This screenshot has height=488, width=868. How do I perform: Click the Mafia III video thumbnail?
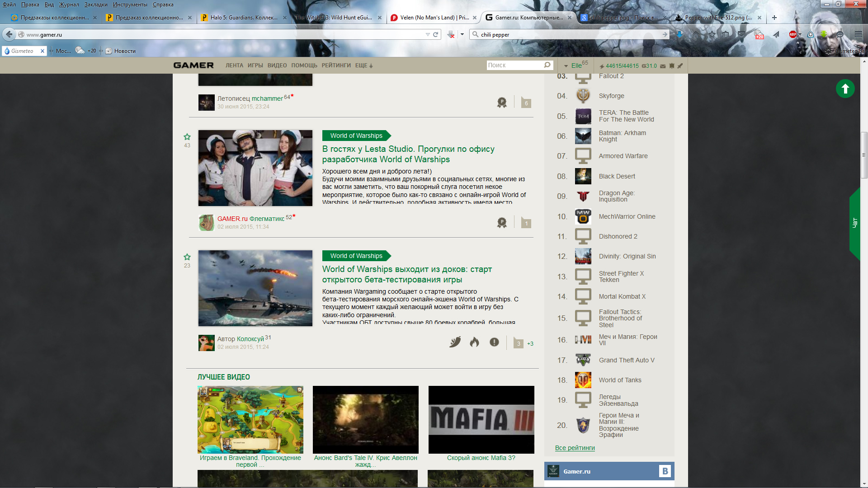pyautogui.click(x=481, y=419)
